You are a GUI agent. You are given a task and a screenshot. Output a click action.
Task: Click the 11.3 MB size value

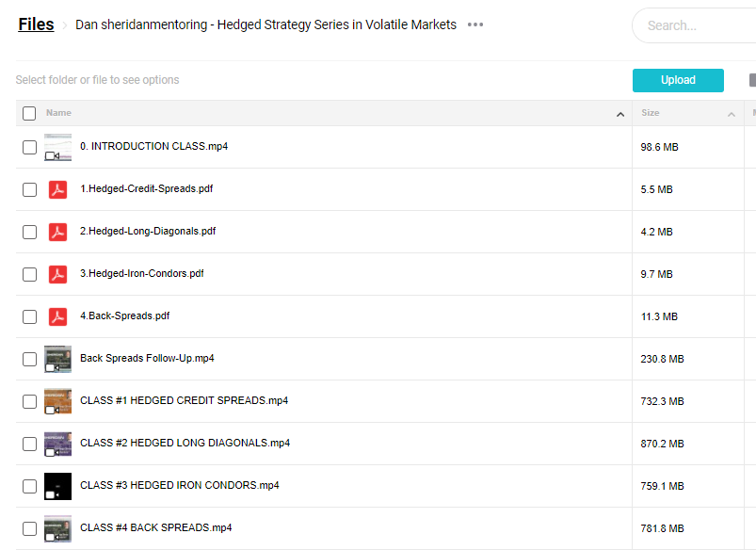pyautogui.click(x=659, y=317)
